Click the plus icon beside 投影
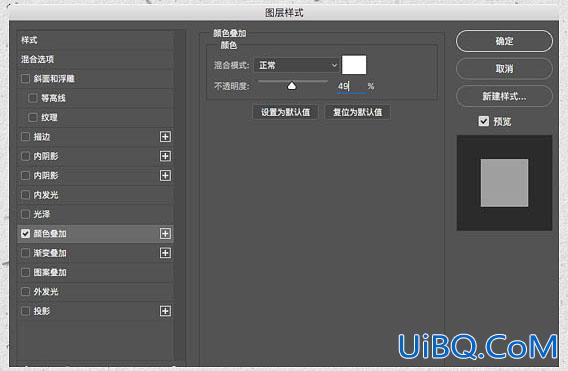 point(165,311)
